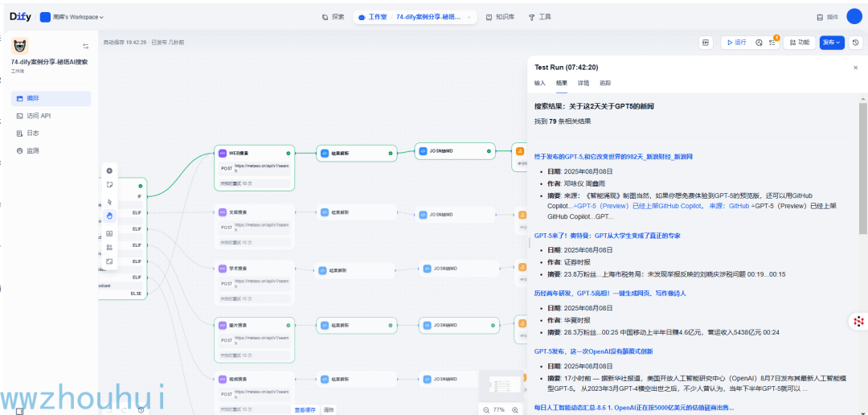
Task: Open the 插件 plugins panel
Action: [x=828, y=17]
